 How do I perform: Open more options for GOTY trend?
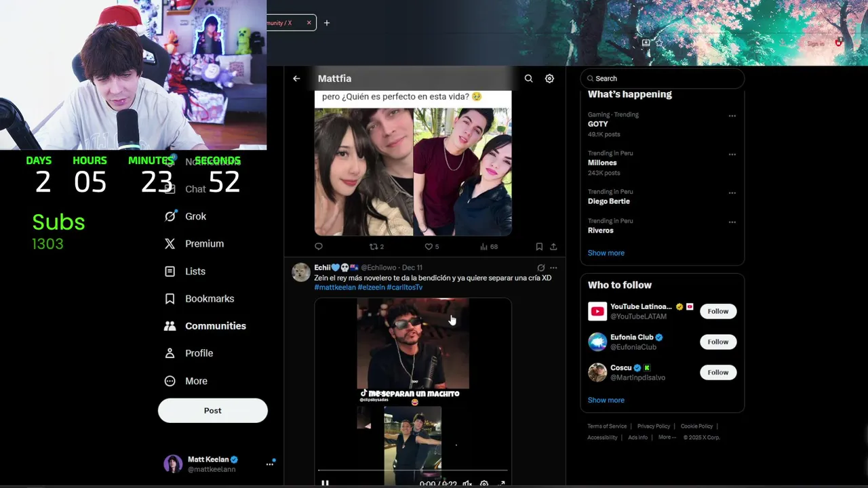click(x=732, y=116)
